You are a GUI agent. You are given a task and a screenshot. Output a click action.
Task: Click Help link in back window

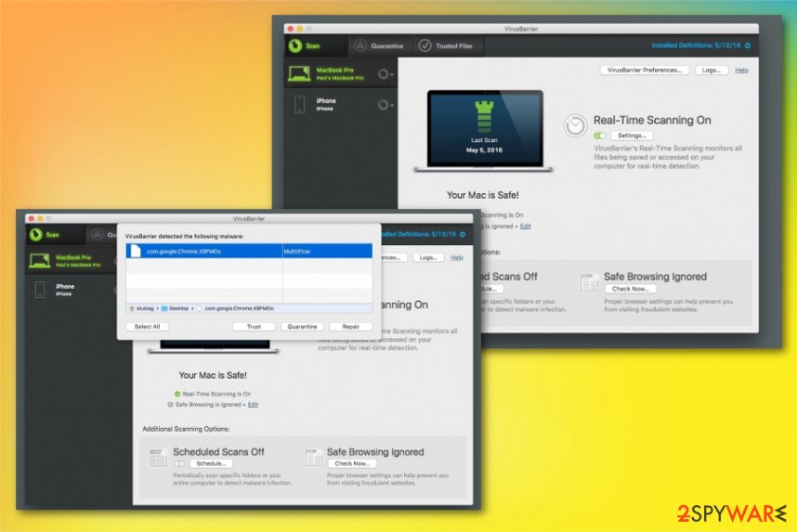(741, 71)
